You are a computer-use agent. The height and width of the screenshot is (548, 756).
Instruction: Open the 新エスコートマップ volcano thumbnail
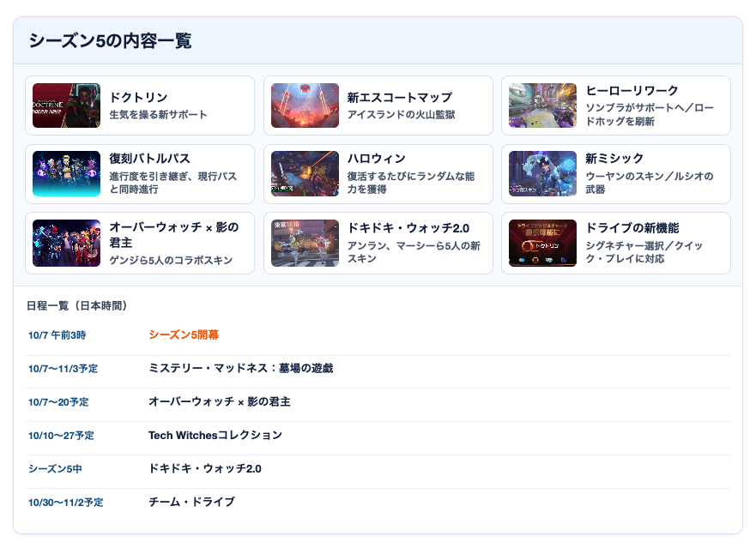pos(305,105)
